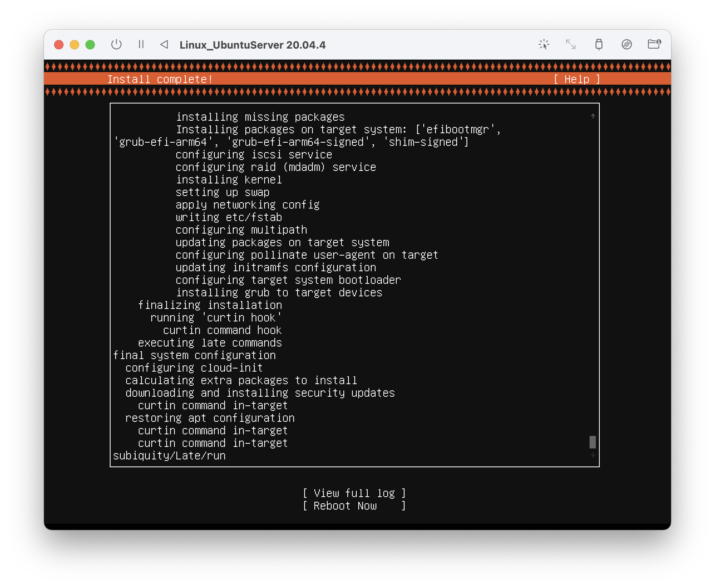Click the log scrollbar thumb
Image resolution: width=715 pixels, height=588 pixels.
pos(593,442)
